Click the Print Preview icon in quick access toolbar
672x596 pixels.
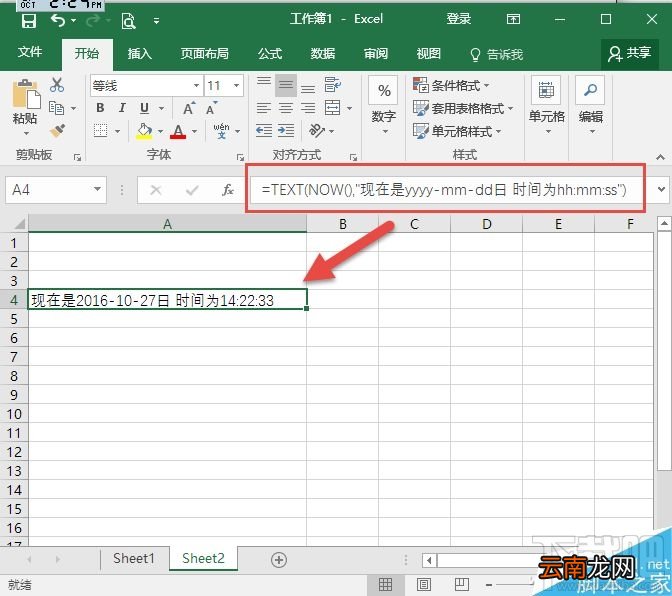(128, 21)
